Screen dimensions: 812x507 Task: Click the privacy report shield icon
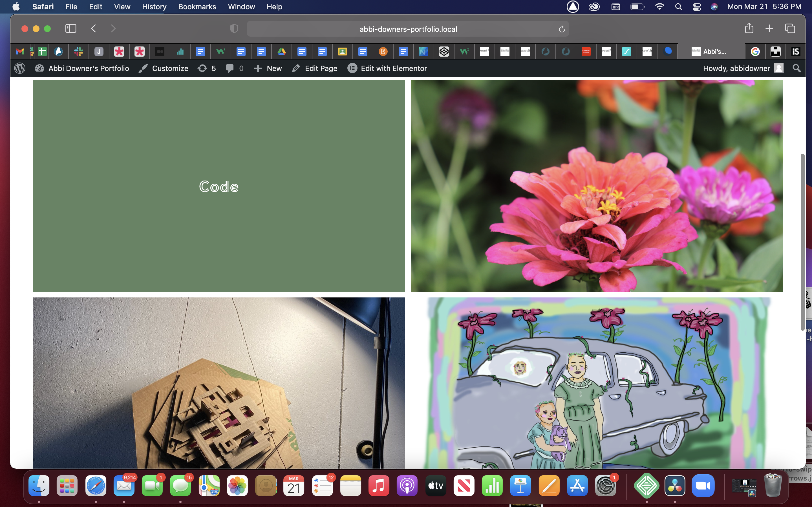[234, 29]
